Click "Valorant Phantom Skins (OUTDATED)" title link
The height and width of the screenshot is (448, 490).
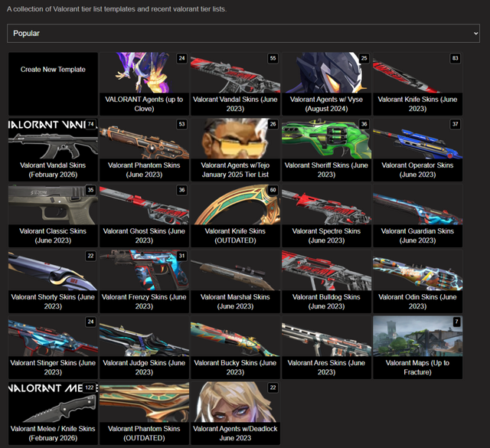[x=144, y=433]
